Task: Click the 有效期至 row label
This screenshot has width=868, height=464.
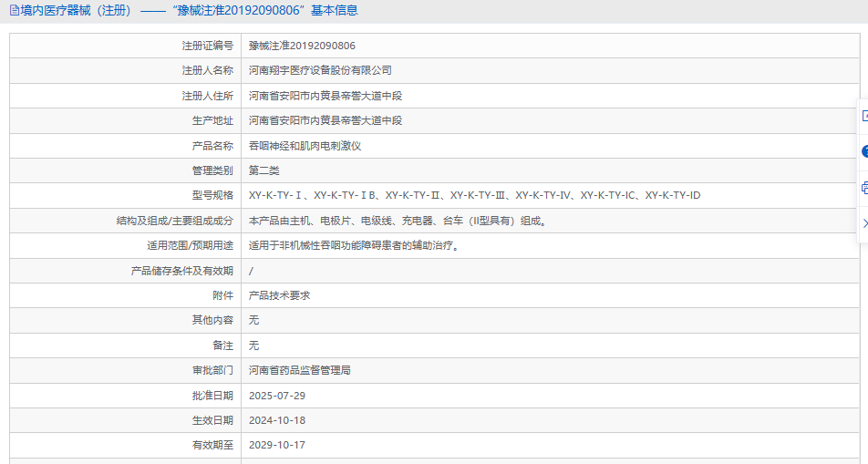Action: 212,445
